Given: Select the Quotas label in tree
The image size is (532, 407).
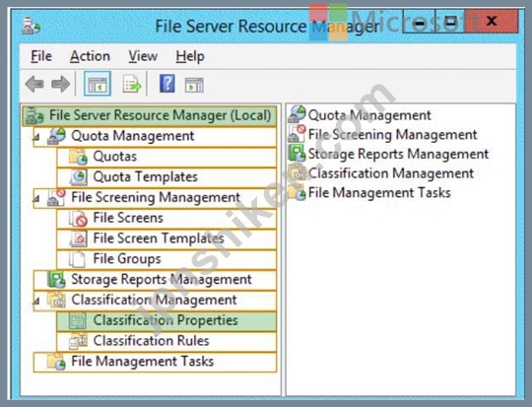Looking at the screenshot, I should (x=115, y=157).
